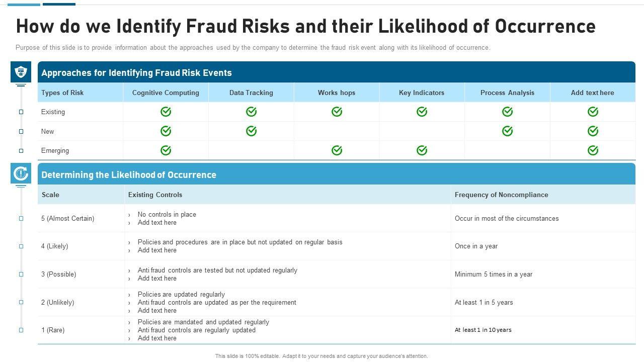Select the Cognitive Computing column header
644x362 pixels.
point(166,93)
